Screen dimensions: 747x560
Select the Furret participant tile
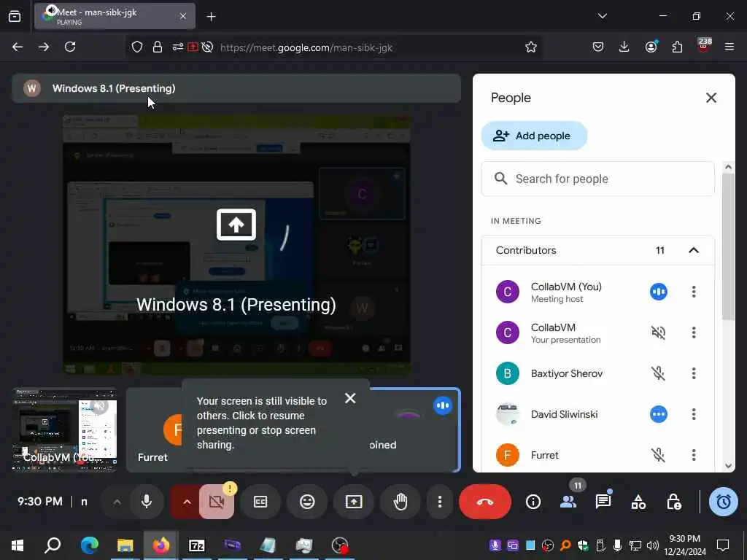pyautogui.click(x=155, y=430)
